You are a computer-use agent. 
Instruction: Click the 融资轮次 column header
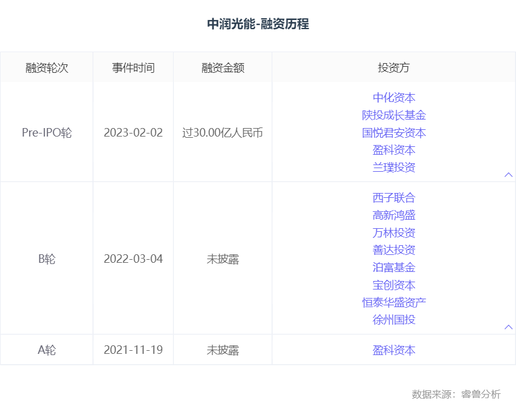pos(47,68)
